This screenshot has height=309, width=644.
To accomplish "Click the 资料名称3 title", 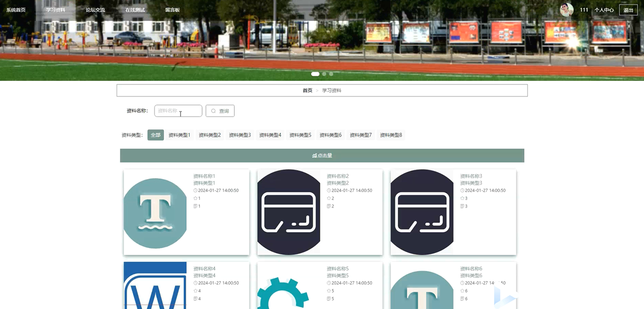I will (x=471, y=176).
